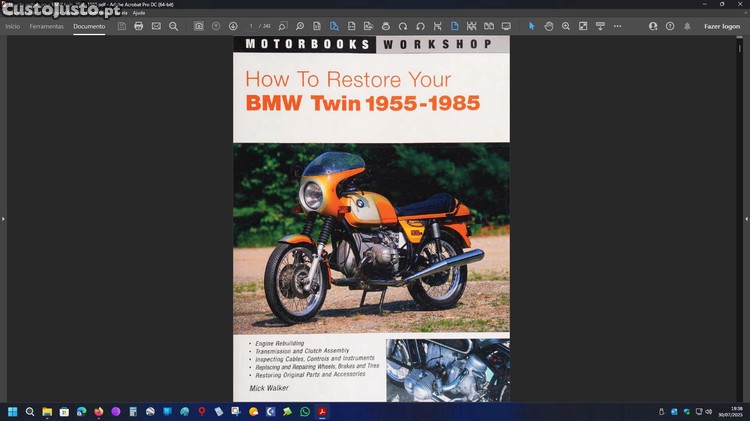Activate the arrow selection tool
This screenshot has width=750, height=421.
[531, 26]
